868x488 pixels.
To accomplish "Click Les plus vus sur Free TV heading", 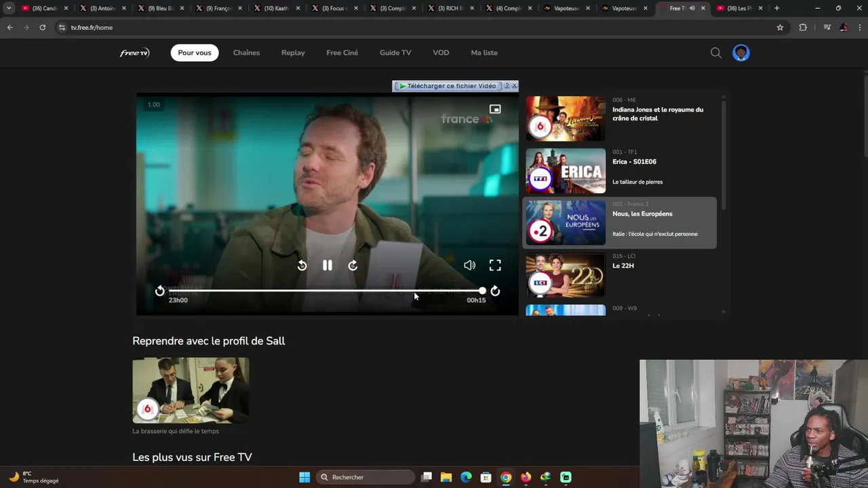I will click(x=192, y=457).
